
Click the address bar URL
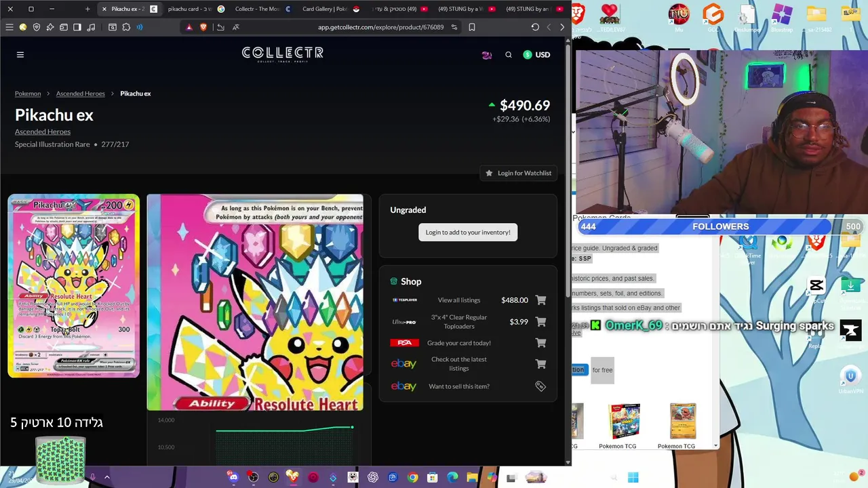[380, 27]
